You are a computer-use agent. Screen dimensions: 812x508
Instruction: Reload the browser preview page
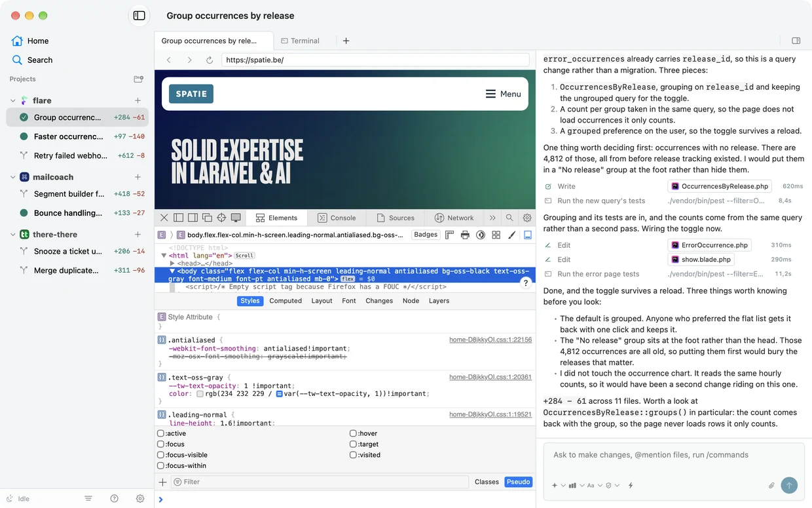pos(210,60)
